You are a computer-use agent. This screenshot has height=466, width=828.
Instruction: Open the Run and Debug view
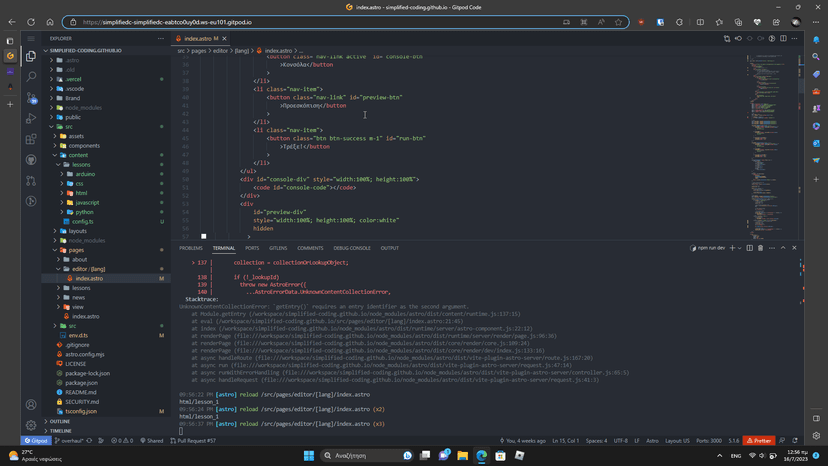(x=31, y=118)
